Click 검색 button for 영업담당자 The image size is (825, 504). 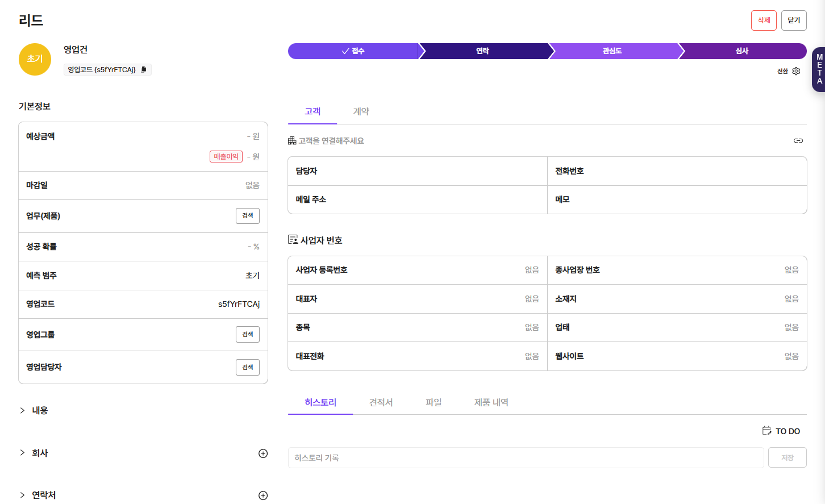point(247,367)
